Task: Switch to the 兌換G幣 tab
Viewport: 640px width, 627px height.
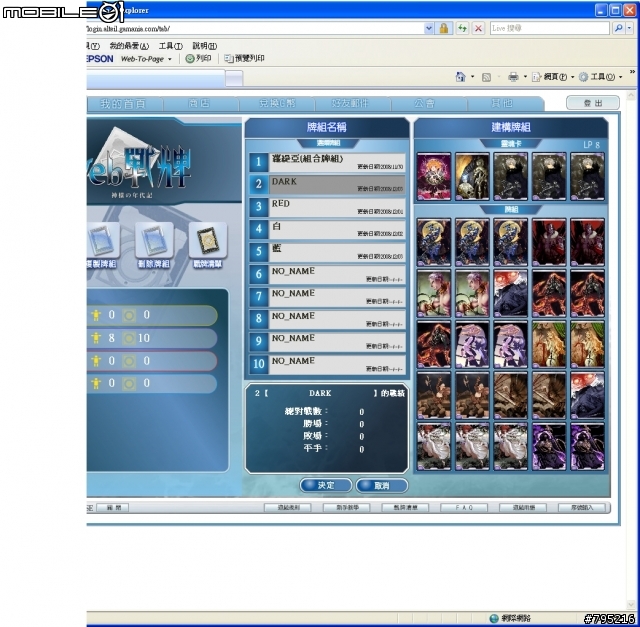Action: 277,104
